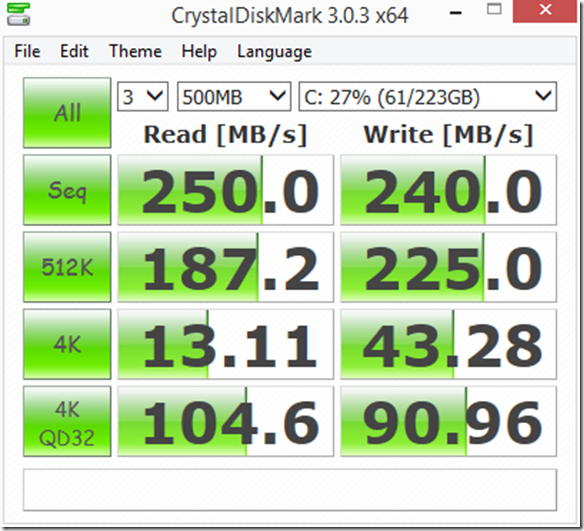This screenshot has width=584, height=531.
Task: Click the 4K QD32 read result 104.6
Action: [226, 422]
